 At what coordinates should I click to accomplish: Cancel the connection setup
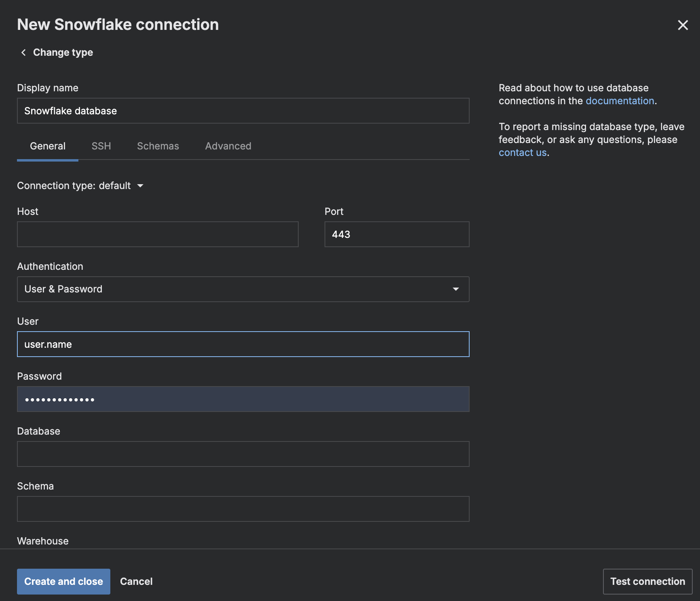(136, 581)
